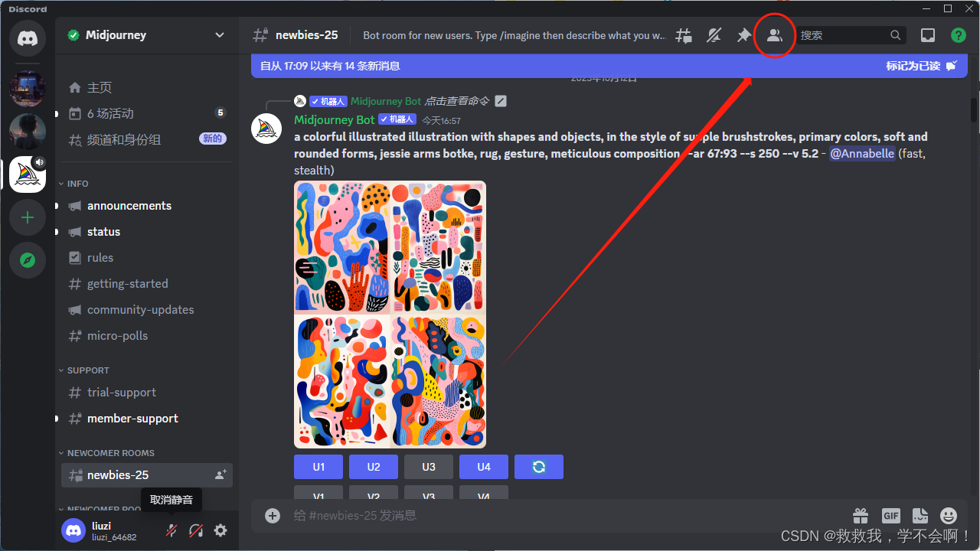This screenshot has width=980, height=551.
Task: Click the reply reference 点击查看命令
Action: click(x=457, y=101)
